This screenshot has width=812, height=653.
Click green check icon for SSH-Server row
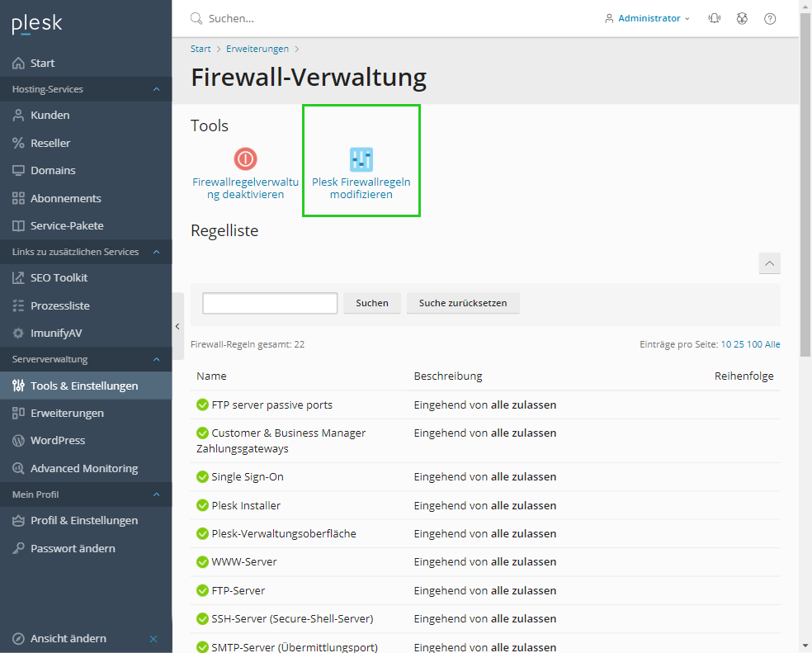tap(202, 618)
